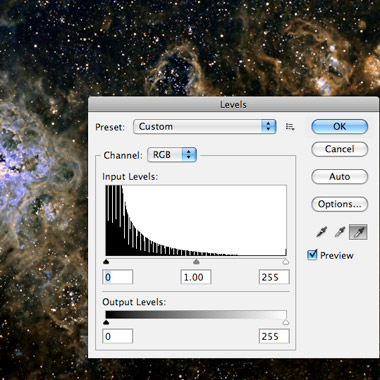
Task: Open the preset options menu icon
Action: 290,127
